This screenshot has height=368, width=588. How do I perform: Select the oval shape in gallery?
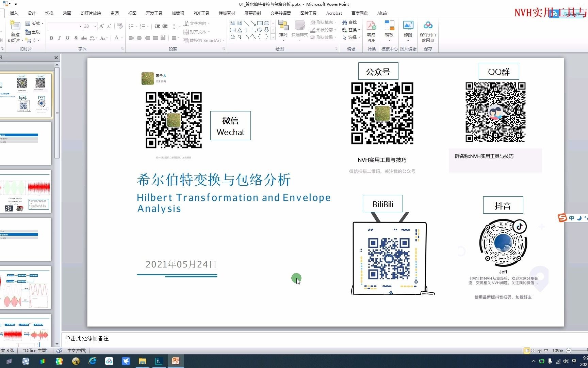click(x=266, y=23)
